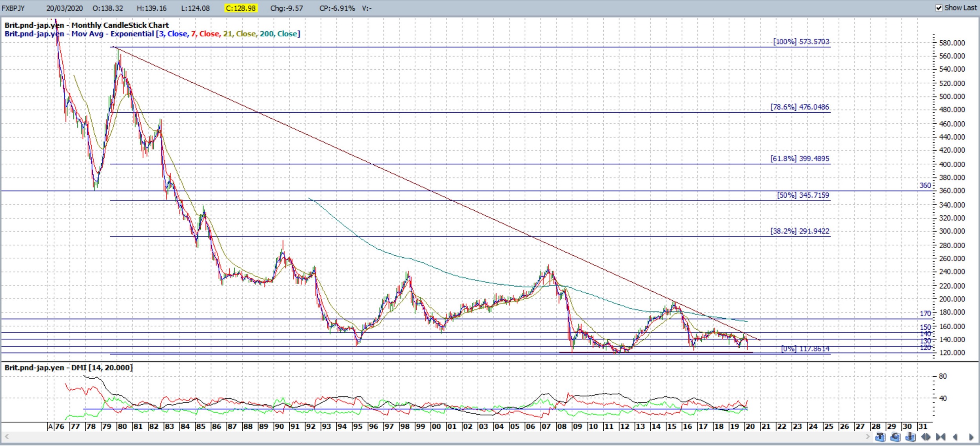
Task: Click the low value L:124.08
Action: tap(195, 8)
